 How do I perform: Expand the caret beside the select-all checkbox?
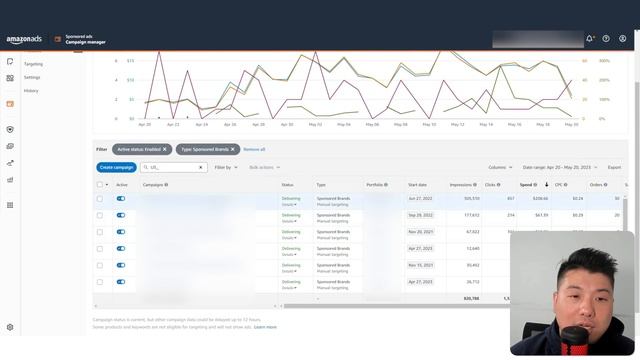[107, 185]
